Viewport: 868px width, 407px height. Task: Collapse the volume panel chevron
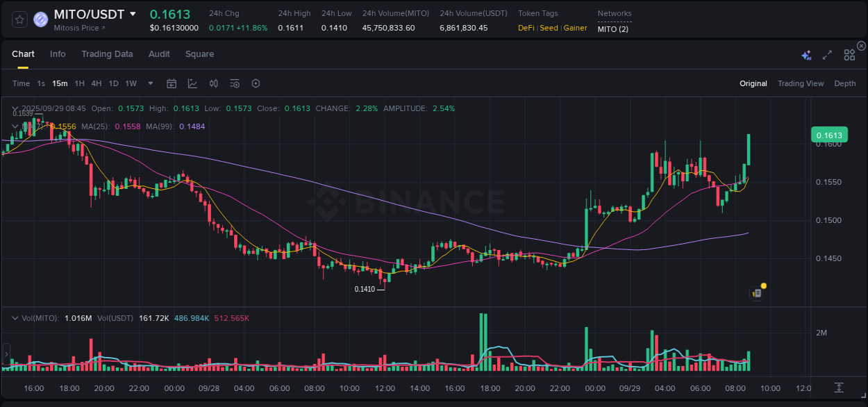tap(15, 317)
